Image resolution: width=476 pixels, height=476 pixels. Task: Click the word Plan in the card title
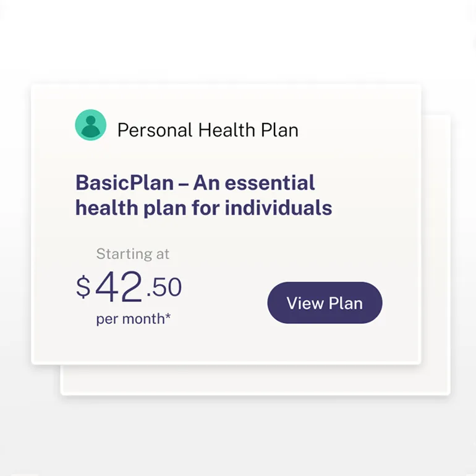point(279,130)
